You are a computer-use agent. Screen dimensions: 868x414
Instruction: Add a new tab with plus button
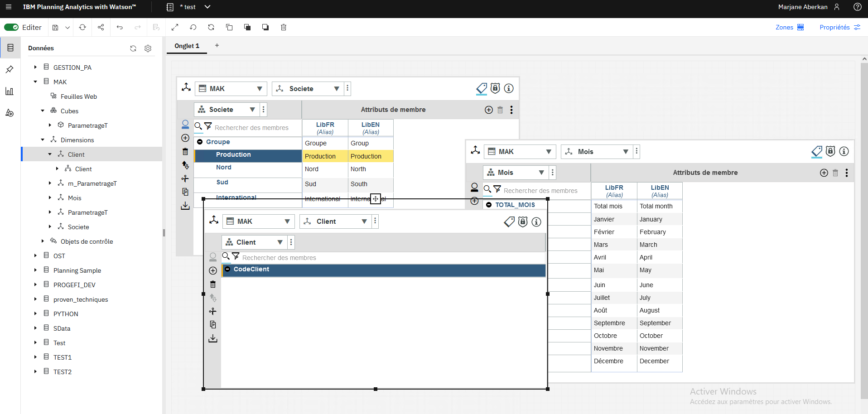click(x=217, y=45)
